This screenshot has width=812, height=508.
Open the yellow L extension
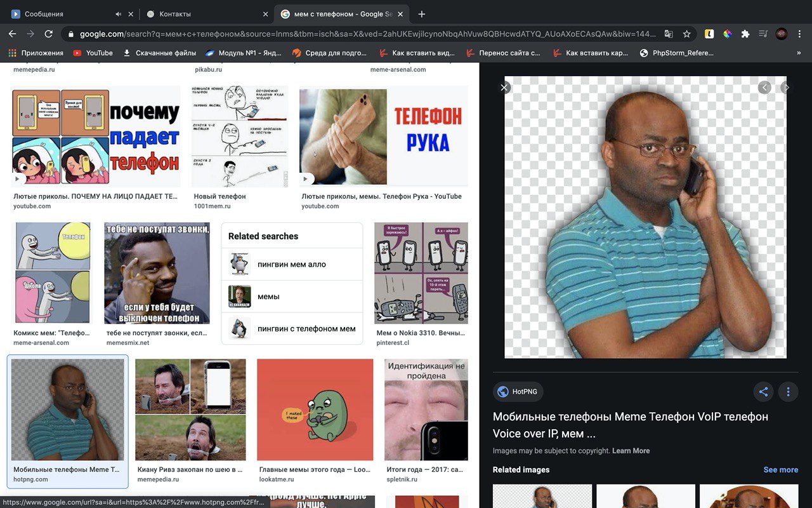point(710,34)
